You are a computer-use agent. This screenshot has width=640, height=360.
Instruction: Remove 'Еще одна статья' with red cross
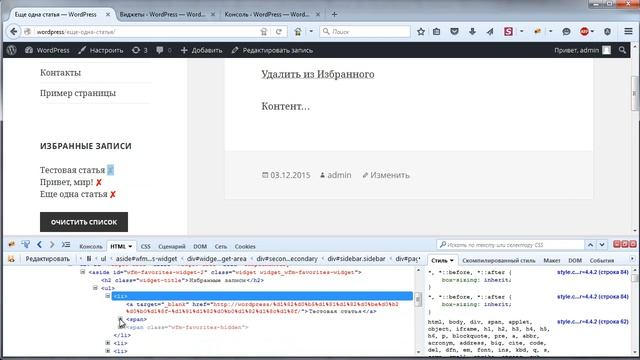(113, 195)
